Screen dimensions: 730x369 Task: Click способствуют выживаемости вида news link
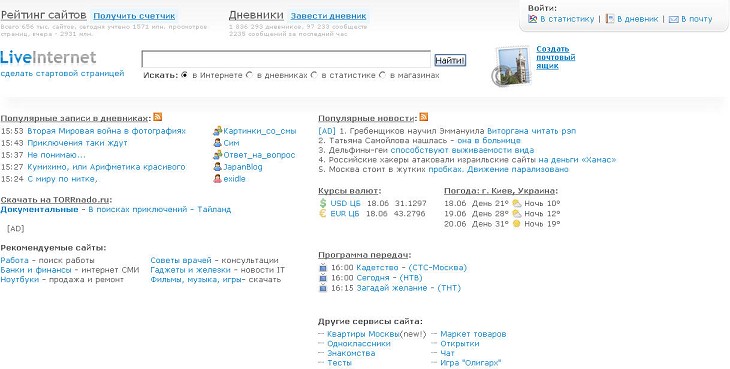pos(462,150)
